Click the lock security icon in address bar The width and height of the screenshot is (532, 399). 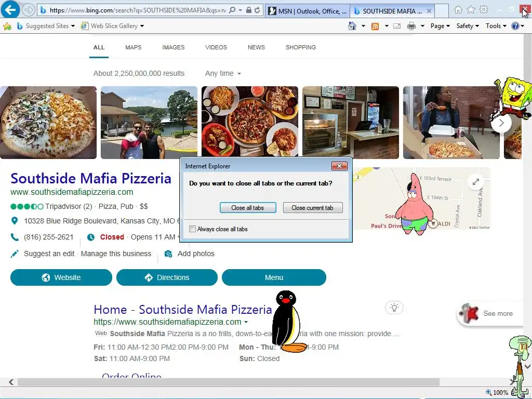249,10
